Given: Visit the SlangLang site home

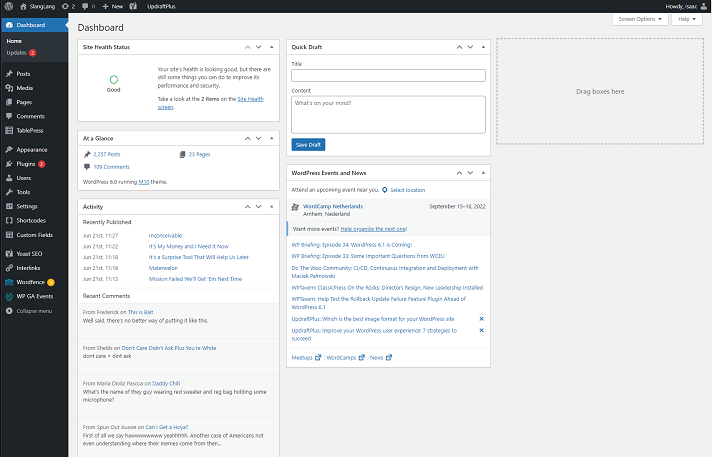Looking at the screenshot, I should tap(37, 6).
